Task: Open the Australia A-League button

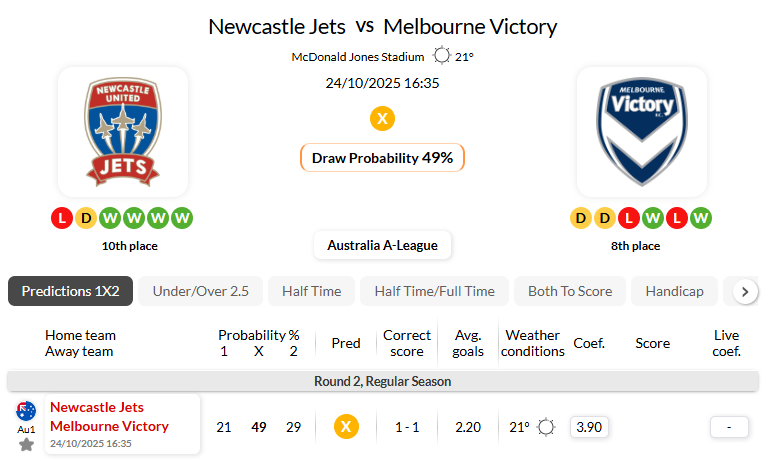Action: click(382, 245)
